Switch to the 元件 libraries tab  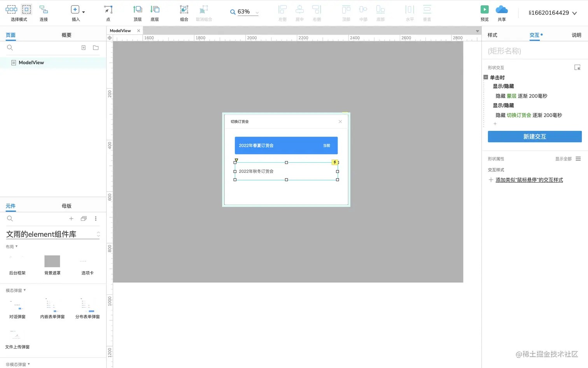[10, 206]
